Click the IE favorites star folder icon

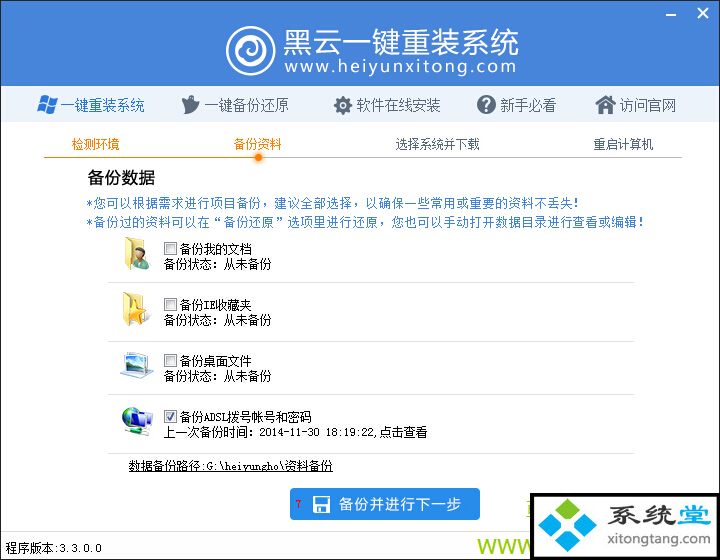pyautogui.click(x=135, y=309)
